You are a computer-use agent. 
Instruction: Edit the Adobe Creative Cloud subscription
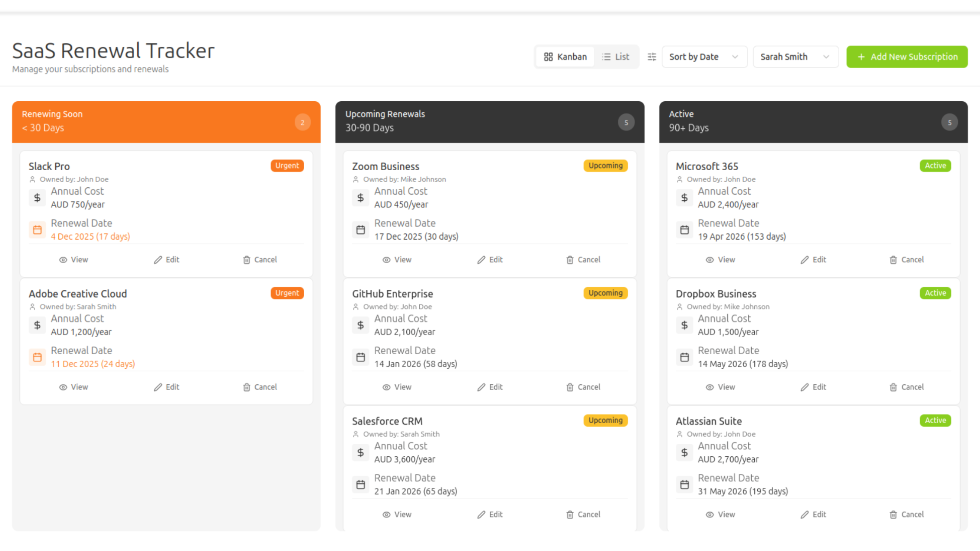167,387
